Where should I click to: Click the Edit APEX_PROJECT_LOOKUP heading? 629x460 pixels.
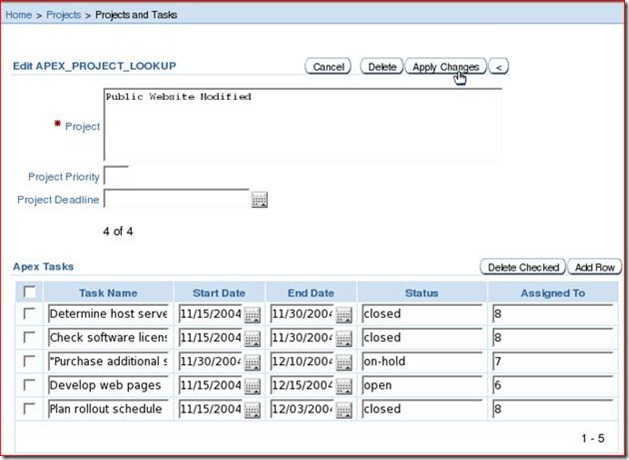point(94,66)
